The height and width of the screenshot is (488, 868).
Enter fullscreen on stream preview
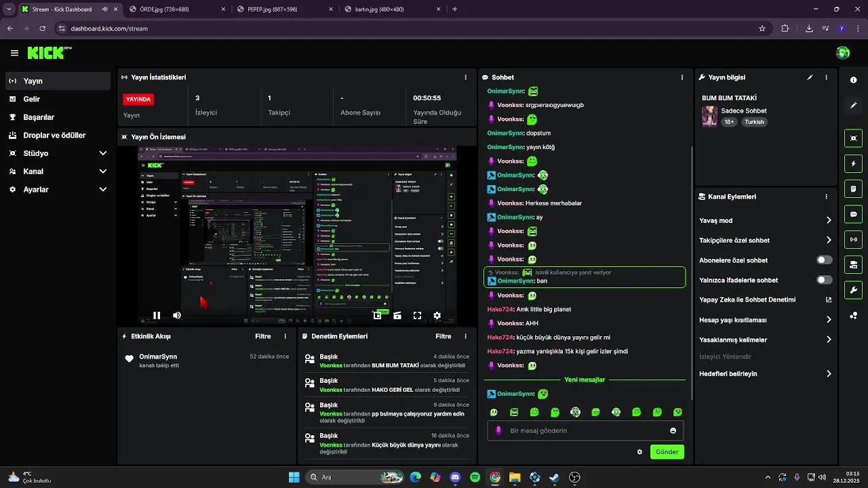point(417,315)
